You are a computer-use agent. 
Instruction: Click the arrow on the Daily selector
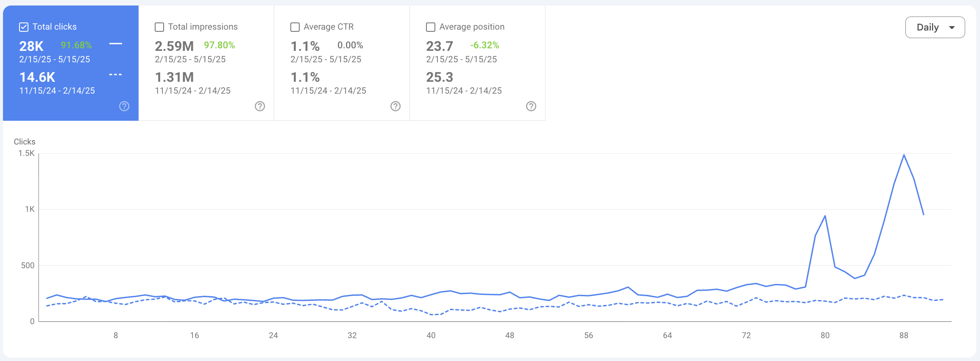tap(952, 28)
